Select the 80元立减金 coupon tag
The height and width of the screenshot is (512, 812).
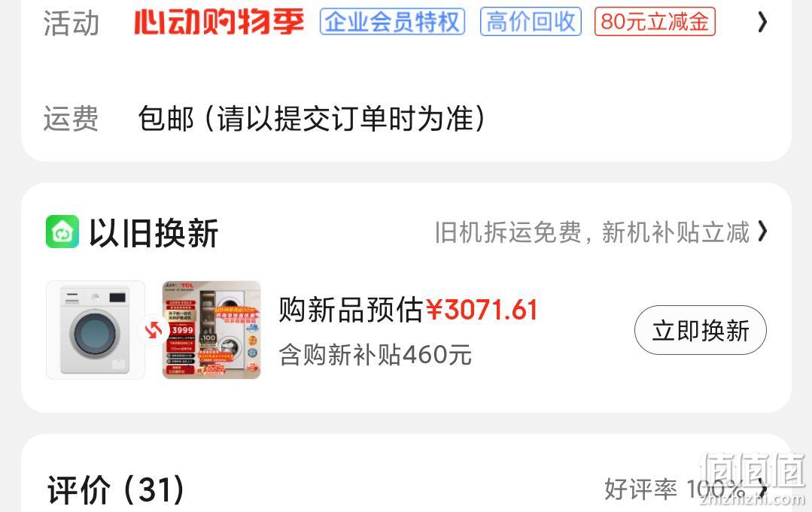pos(655,22)
